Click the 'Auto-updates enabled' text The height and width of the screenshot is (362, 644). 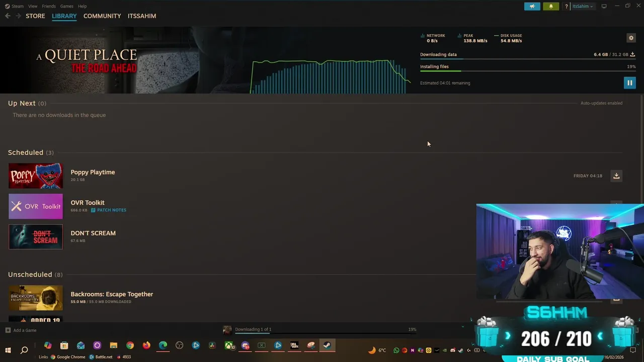tap(601, 103)
